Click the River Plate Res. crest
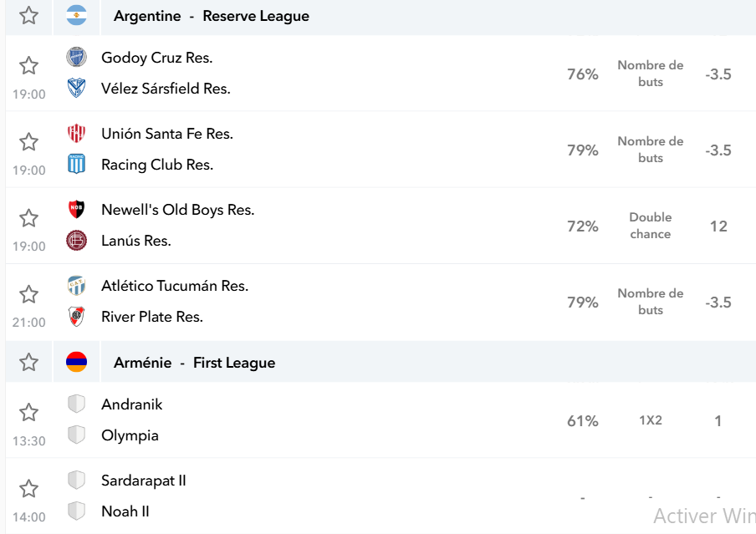The width and height of the screenshot is (756, 534). tap(76, 317)
